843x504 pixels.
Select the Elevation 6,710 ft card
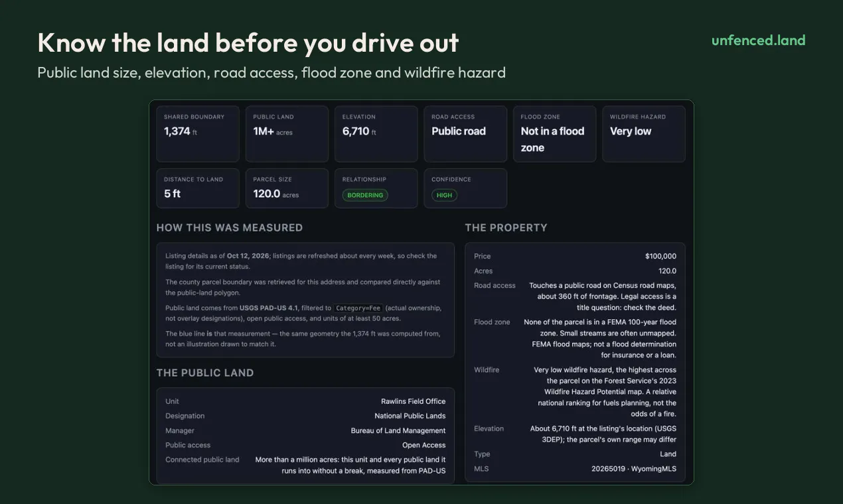376,134
